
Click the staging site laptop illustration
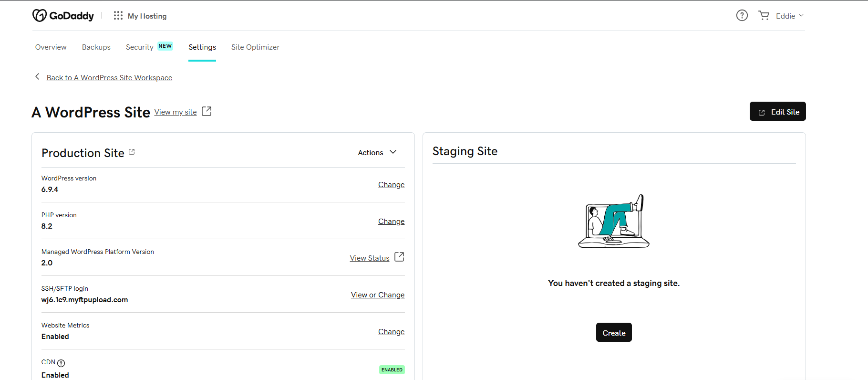pos(614,221)
